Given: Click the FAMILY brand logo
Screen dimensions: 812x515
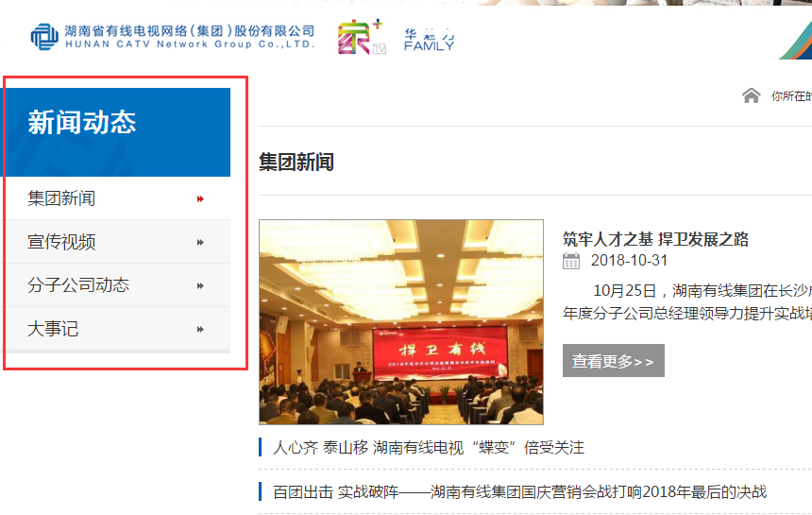Looking at the screenshot, I should click(x=429, y=40).
